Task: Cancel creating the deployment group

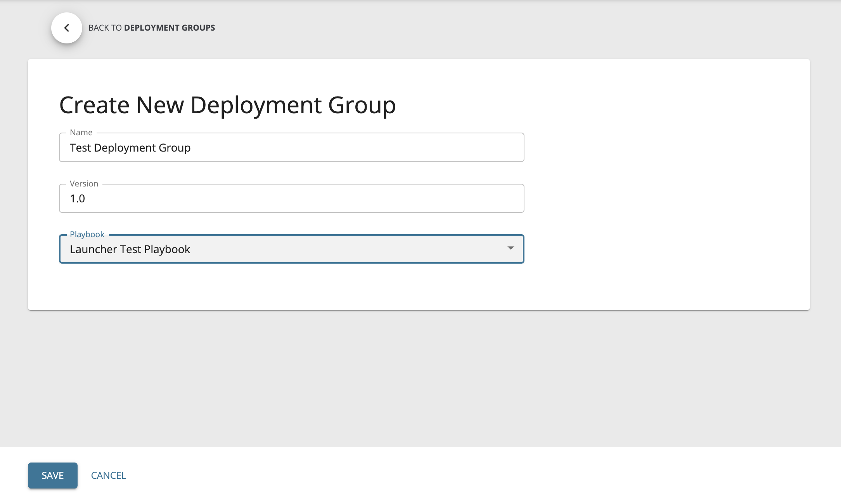Action: [x=109, y=475]
